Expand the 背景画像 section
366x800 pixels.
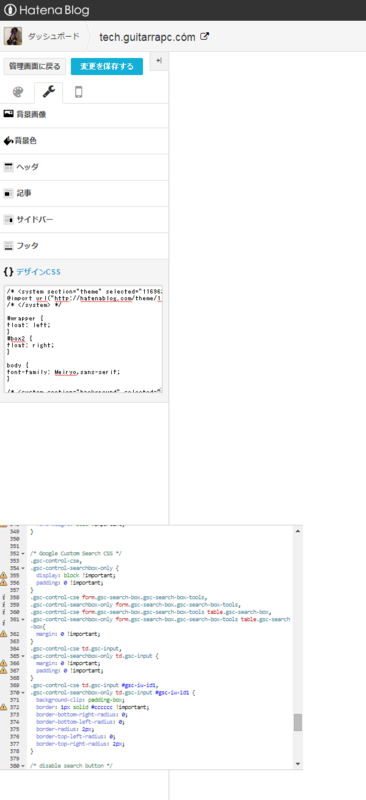[84, 115]
